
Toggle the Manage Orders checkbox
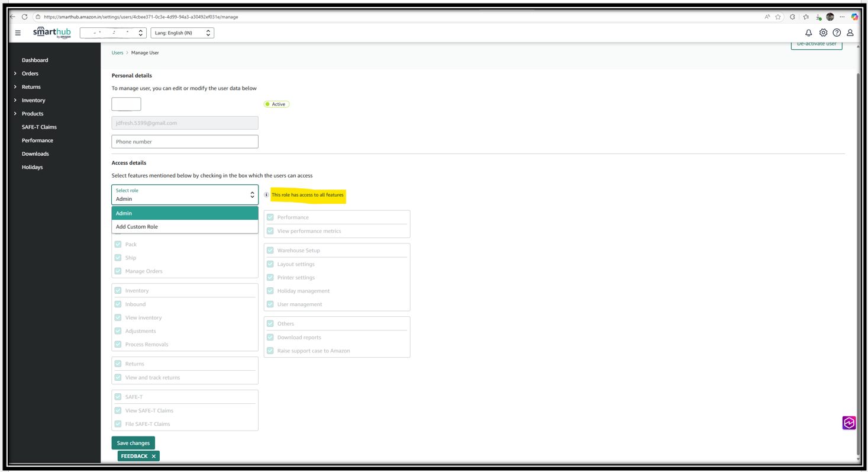point(118,271)
